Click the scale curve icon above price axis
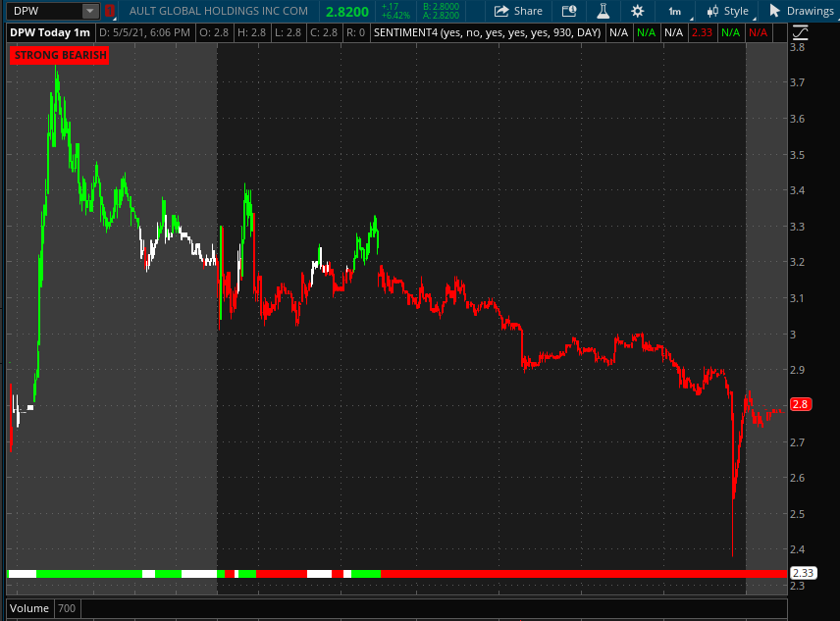Image resolution: width=840 pixels, height=621 pixels. [x=800, y=32]
